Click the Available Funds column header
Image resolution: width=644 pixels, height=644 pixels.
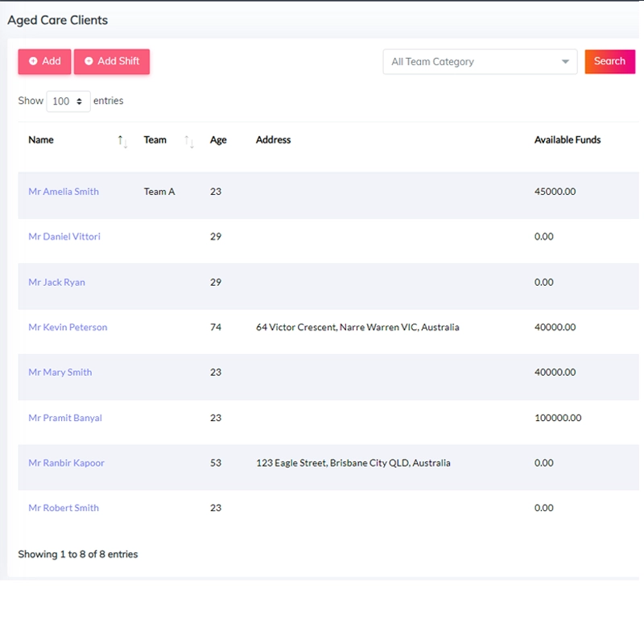tap(568, 140)
